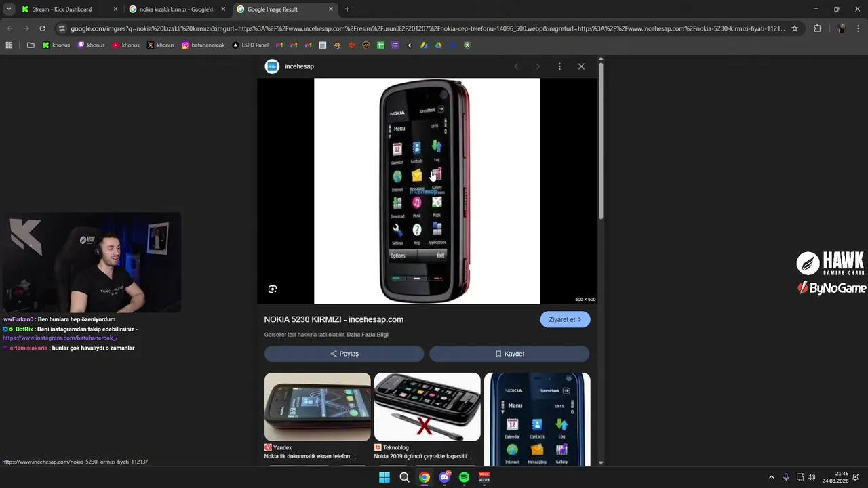Open the three-dot more options menu of preview
Screen dimensions: 868x488
pyautogui.click(x=559, y=66)
